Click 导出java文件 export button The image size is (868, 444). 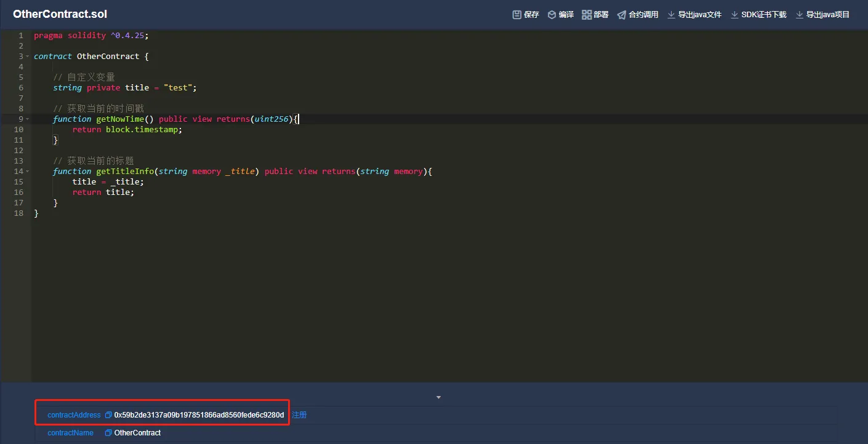[x=694, y=14]
